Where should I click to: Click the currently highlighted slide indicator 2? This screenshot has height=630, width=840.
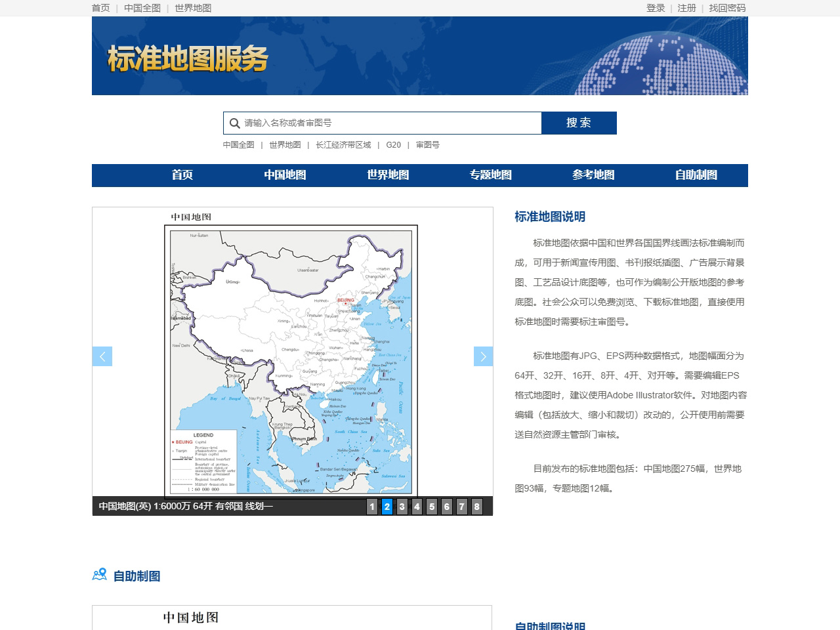click(x=387, y=506)
